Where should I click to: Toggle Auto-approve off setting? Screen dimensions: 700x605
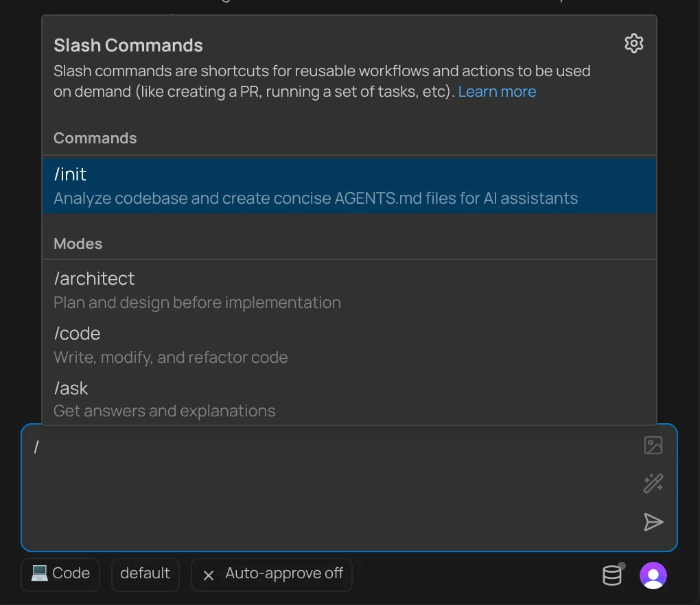click(x=272, y=574)
